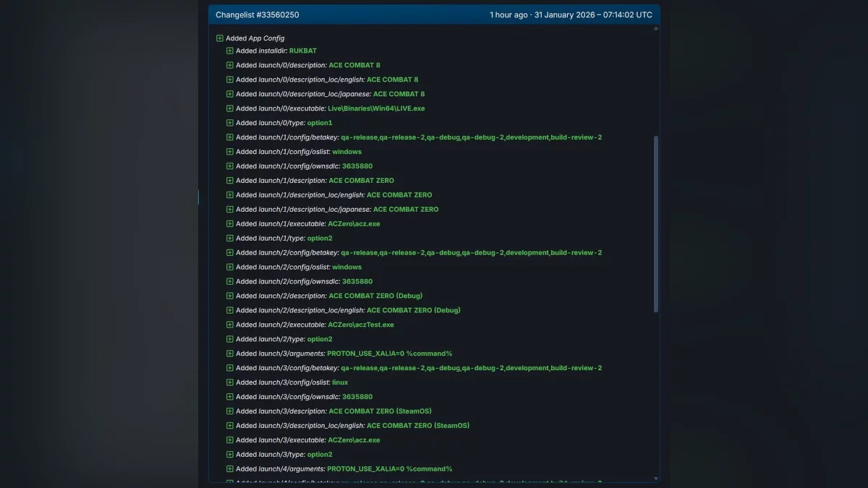This screenshot has width=868, height=488.
Task: Click plus icon for launch/1/config/ownsdlc row
Action: coord(230,166)
